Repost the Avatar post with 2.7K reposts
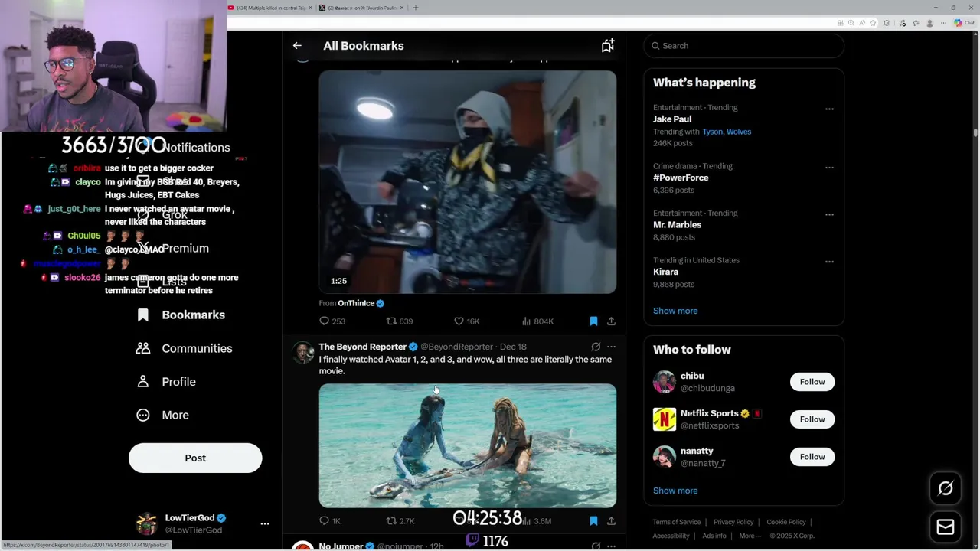 (x=400, y=521)
